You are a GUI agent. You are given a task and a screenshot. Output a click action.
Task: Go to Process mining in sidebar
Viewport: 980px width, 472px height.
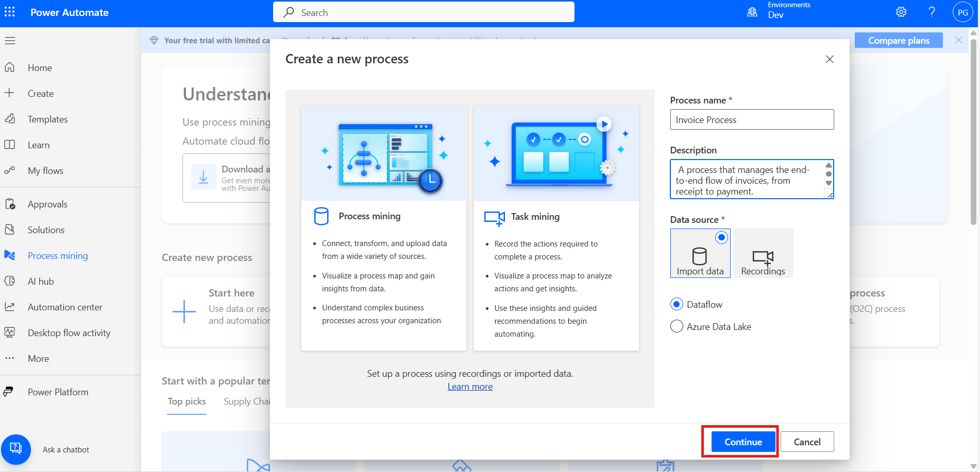(58, 256)
